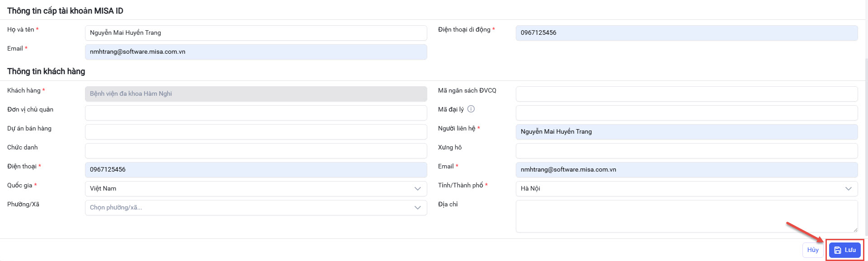Viewport: 868px width, 261px height.
Task: Click the Địa chỉ text area
Action: pyautogui.click(x=686, y=216)
